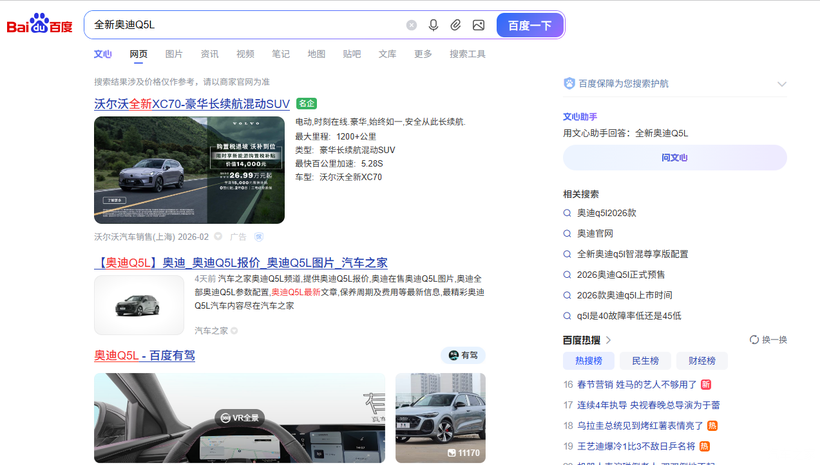The width and height of the screenshot is (820, 465).
Task: Open the 汽车之家 奥迪Q5L result link
Action: (x=241, y=263)
